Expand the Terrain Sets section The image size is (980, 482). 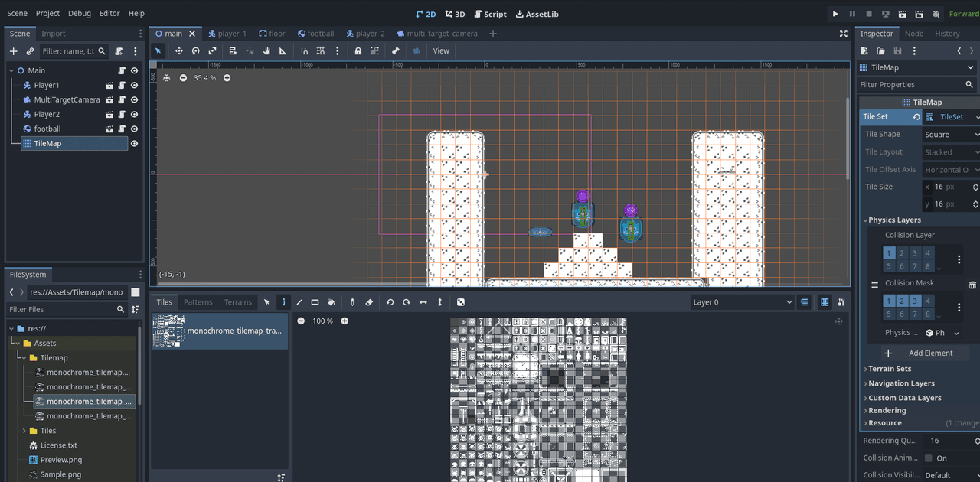[890, 369]
